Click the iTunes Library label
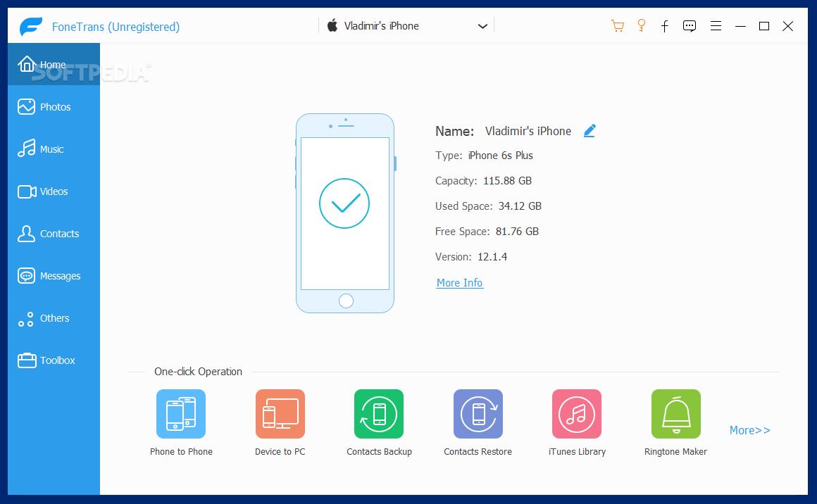817x504 pixels. 577,451
